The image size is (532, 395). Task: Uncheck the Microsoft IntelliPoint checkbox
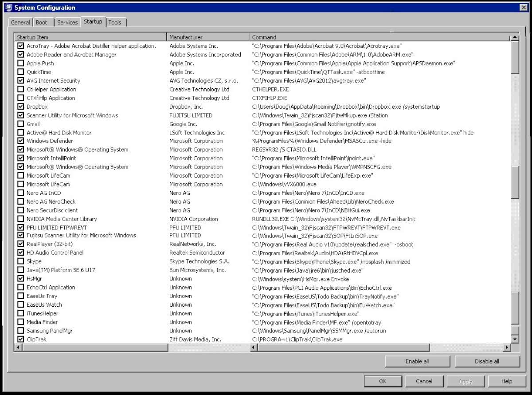click(20, 158)
